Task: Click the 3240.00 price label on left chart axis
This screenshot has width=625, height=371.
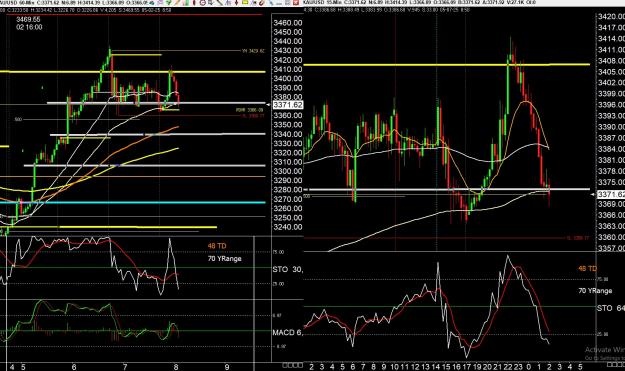Action: 287,227
